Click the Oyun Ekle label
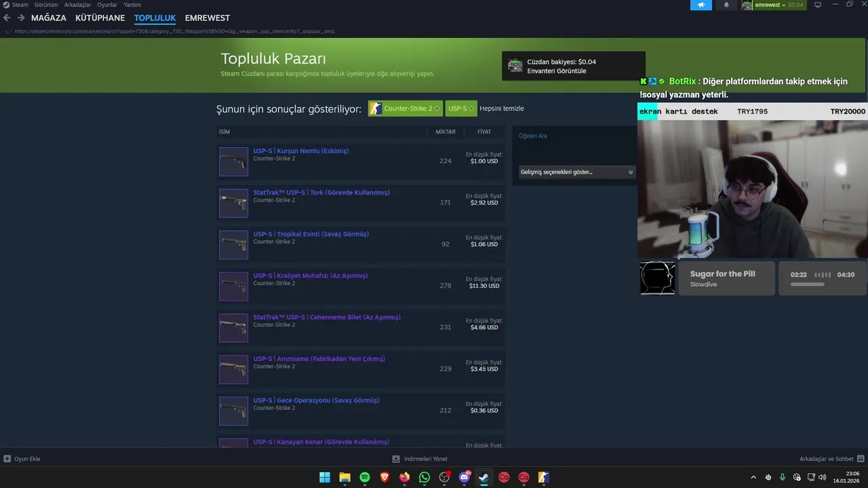 [27, 459]
